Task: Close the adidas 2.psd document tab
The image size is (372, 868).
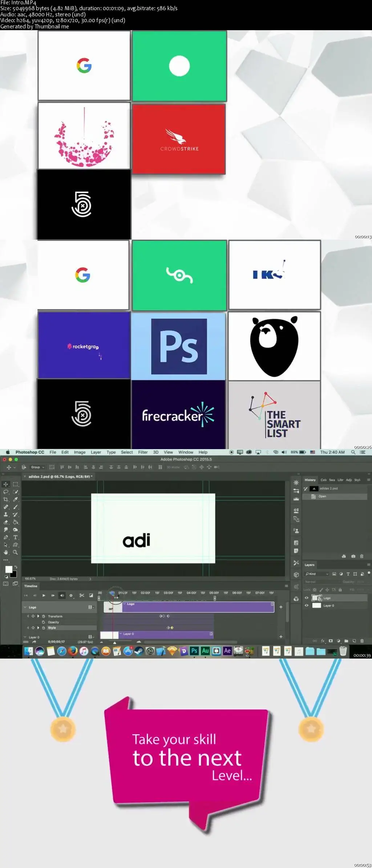Action: [x=25, y=476]
